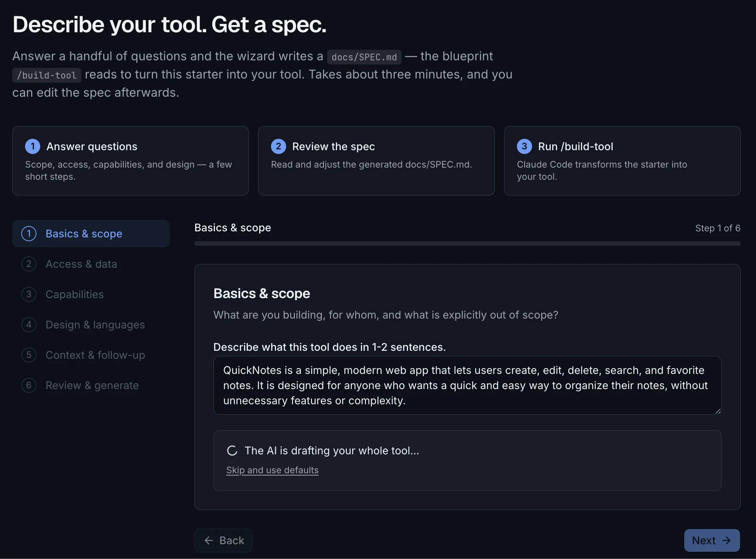Click the Next button
756x559 pixels.
click(x=712, y=540)
